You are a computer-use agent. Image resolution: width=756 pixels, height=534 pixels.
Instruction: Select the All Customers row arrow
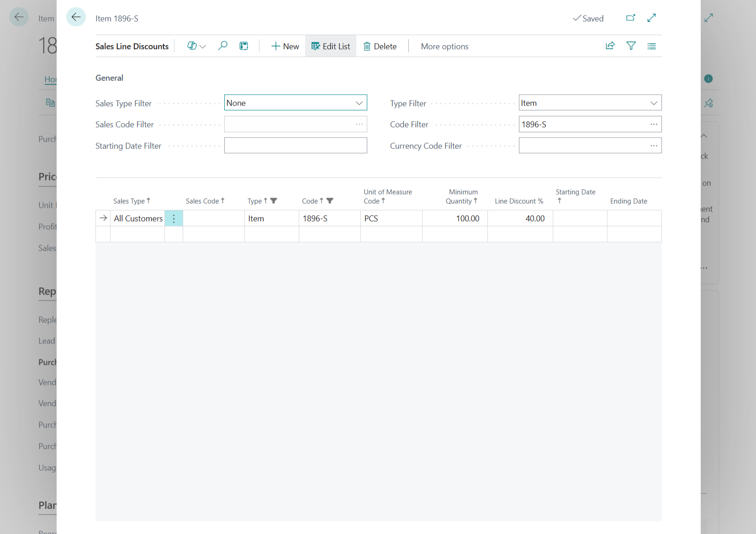[x=103, y=218]
